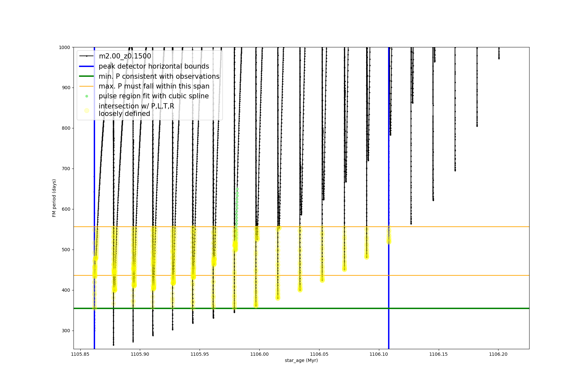Select the m2.00_z0.1500 legend label
Viewport: 588px width, 392px height.
coord(125,56)
